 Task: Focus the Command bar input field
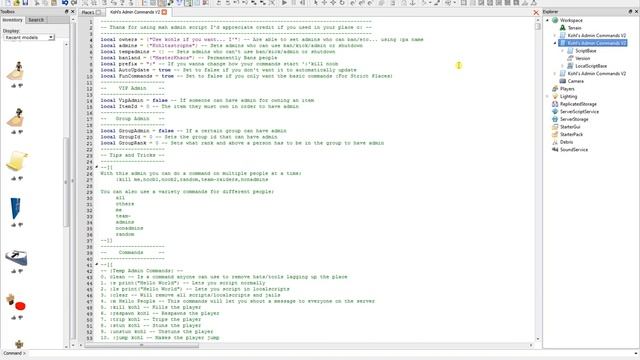point(331,353)
